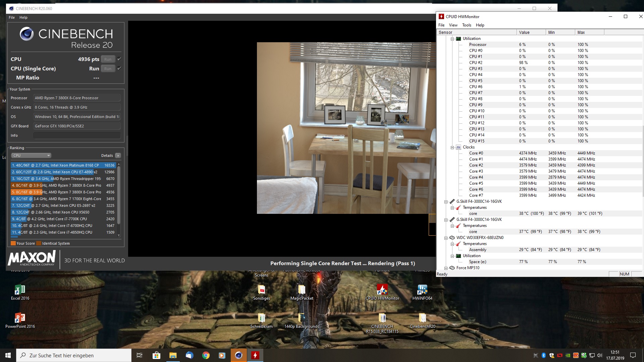Launch Excel 2016 from desktop

20,290
